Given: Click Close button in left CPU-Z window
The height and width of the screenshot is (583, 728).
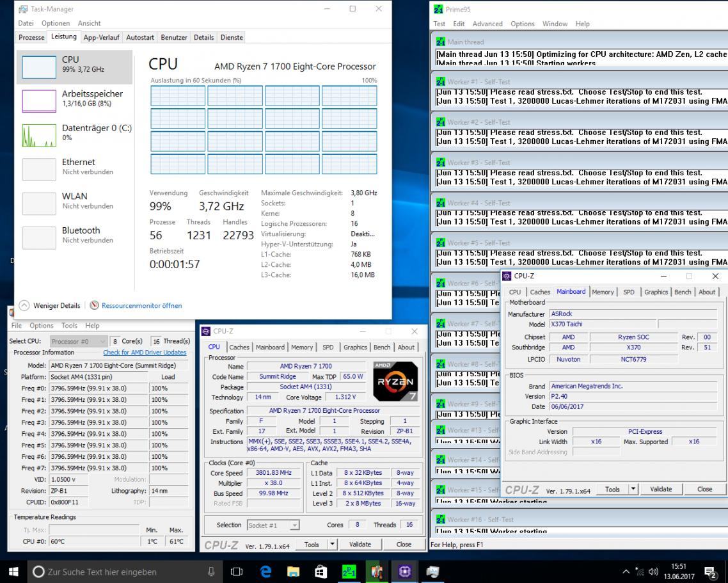Looking at the screenshot, I should click(x=404, y=545).
